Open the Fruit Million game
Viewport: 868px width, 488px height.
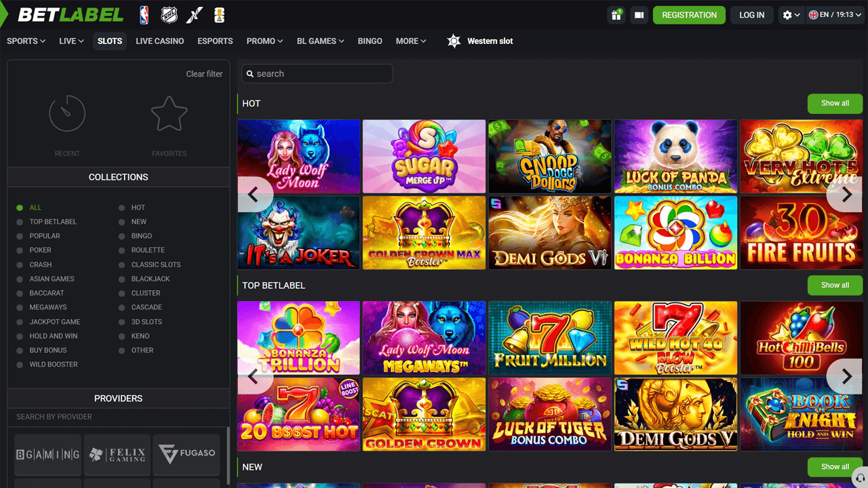[x=550, y=338]
